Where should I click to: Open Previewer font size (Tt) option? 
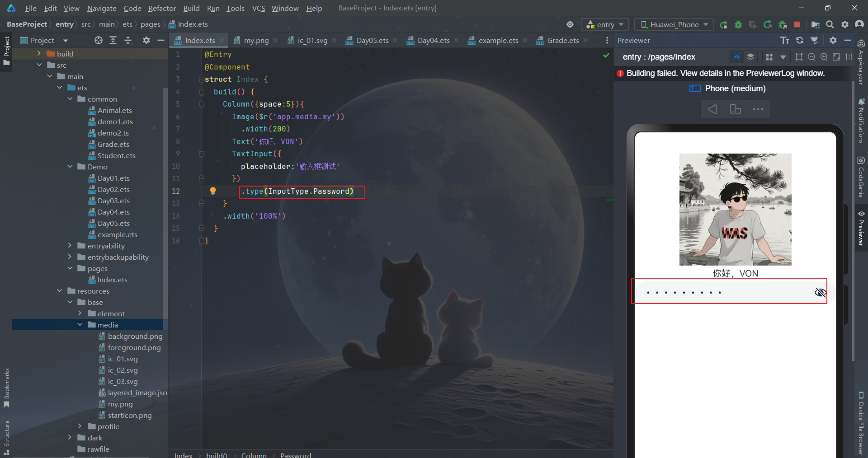[x=785, y=40]
